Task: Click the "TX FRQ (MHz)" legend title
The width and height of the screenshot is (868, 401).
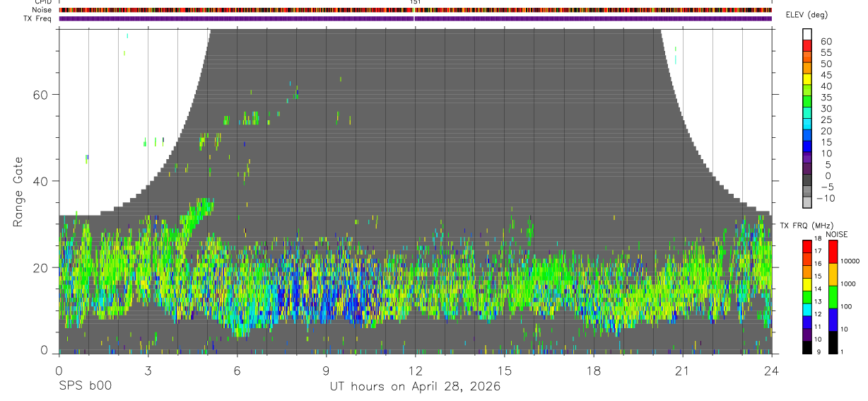Action: (x=808, y=226)
